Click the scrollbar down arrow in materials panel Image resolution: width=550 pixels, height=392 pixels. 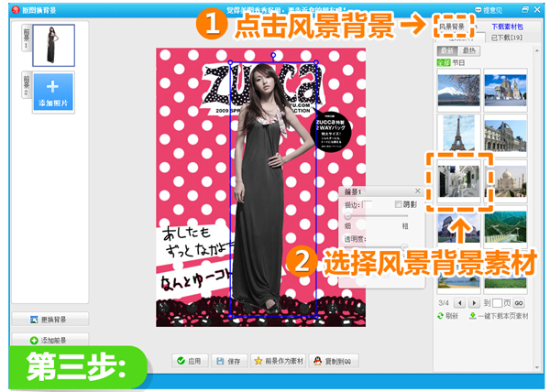click(536, 367)
